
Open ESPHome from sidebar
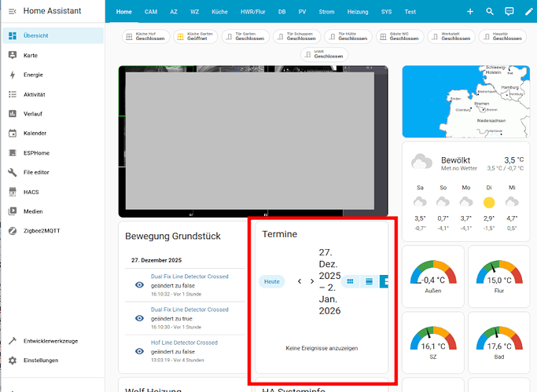pos(53,153)
